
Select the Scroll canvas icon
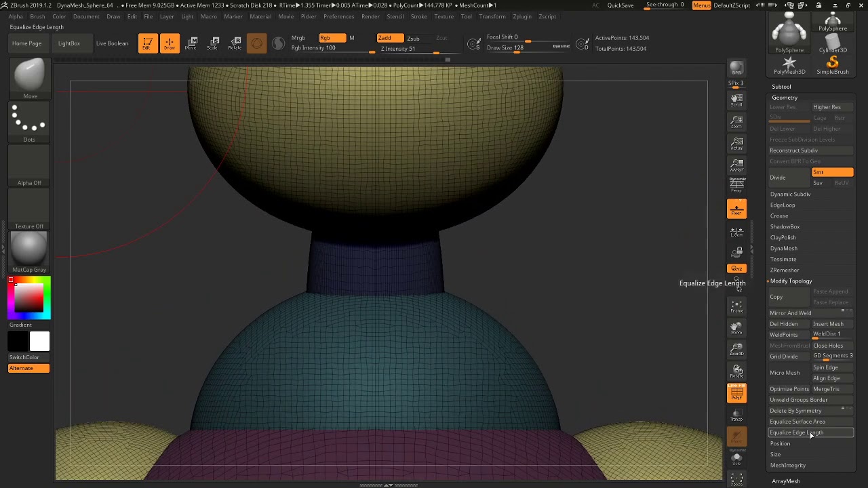coord(736,100)
